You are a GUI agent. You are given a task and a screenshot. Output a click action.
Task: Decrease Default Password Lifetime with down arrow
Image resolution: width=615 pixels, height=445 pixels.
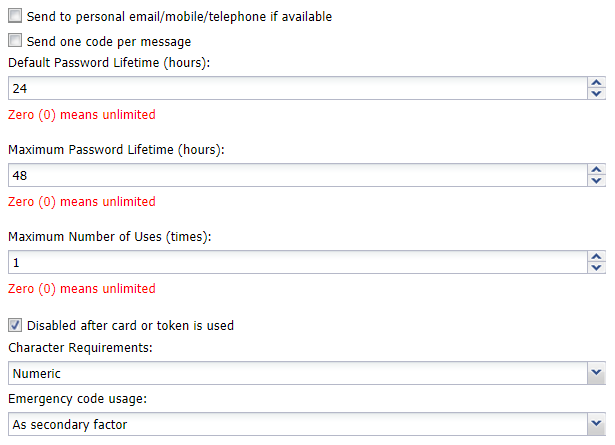coord(597,94)
